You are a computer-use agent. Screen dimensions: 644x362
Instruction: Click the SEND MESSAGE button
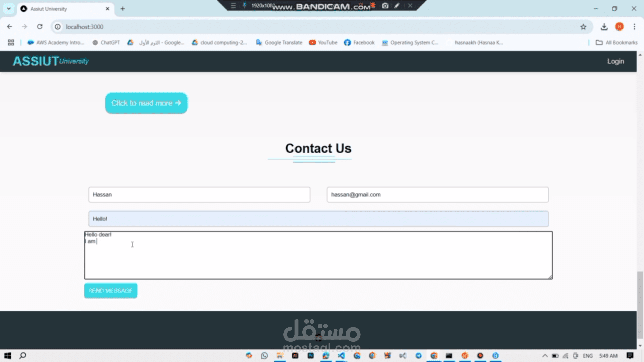(110, 291)
